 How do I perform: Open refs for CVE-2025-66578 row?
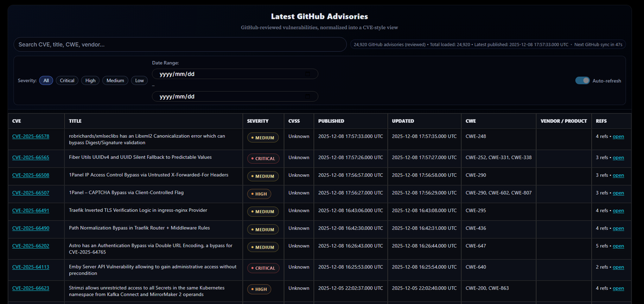point(618,137)
